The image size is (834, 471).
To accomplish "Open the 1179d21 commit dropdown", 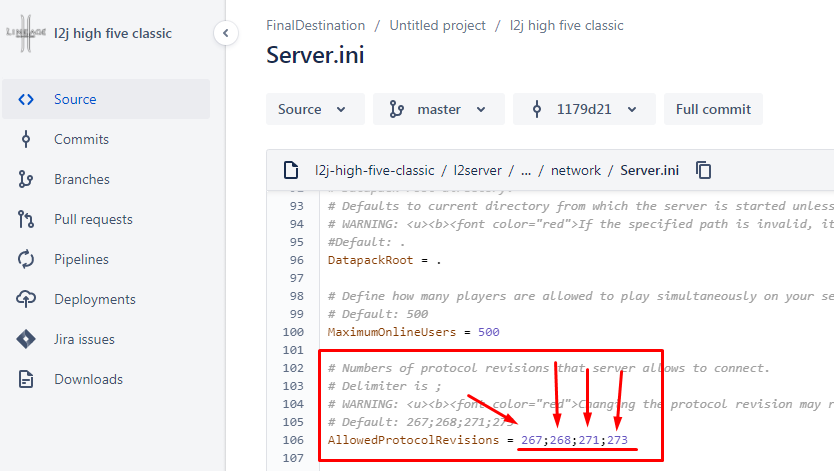I will pyautogui.click(x=584, y=109).
